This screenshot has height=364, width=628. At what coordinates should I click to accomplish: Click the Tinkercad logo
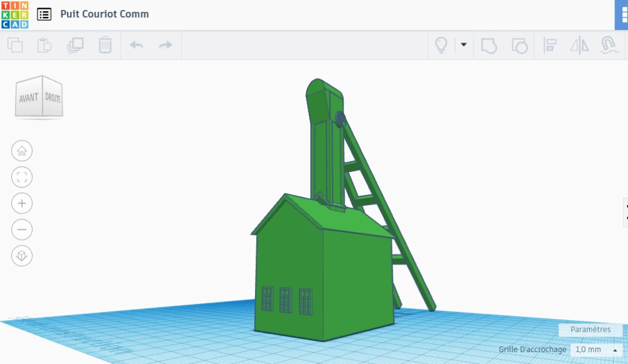(14, 14)
